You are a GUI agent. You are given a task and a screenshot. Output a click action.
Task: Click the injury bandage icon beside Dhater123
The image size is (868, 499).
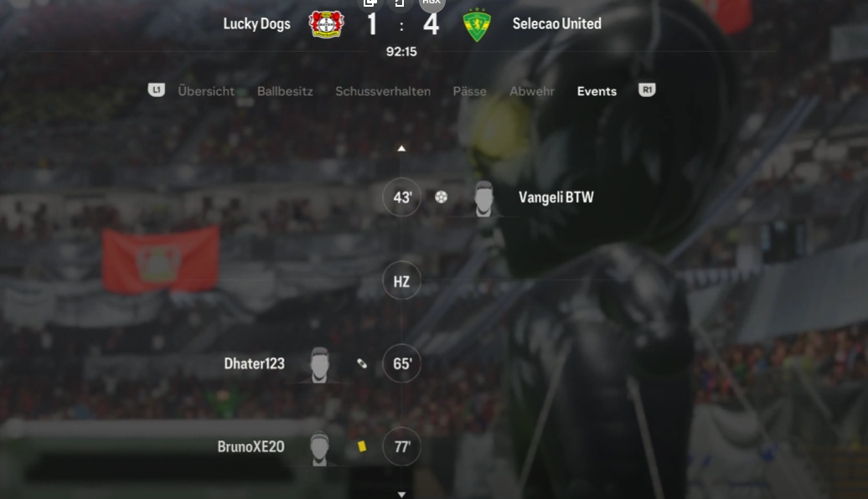click(361, 363)
